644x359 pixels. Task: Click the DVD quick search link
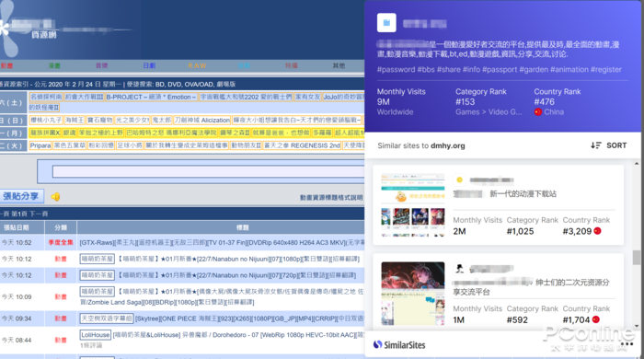click(174, 84)
